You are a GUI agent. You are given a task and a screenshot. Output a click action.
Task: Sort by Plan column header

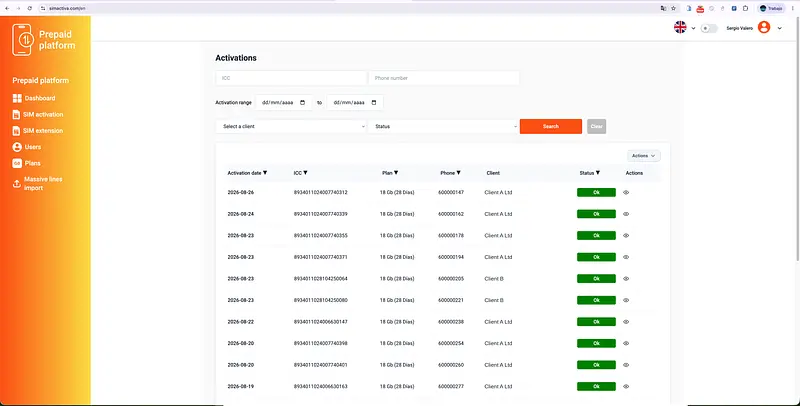pos(390,173)
